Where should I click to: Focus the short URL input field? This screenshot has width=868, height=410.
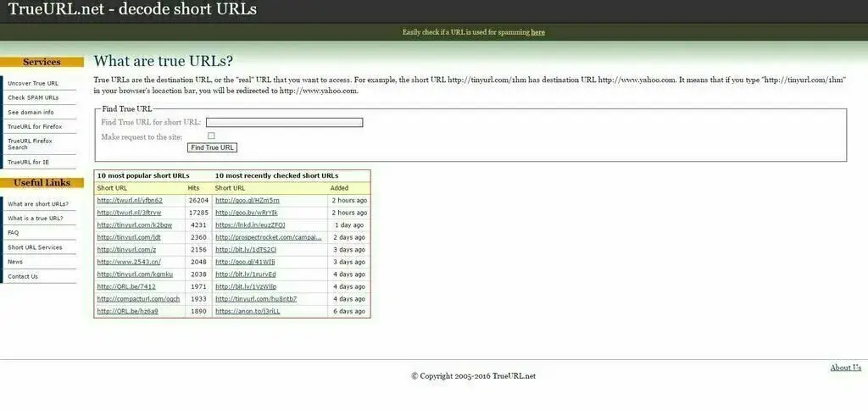285,122
